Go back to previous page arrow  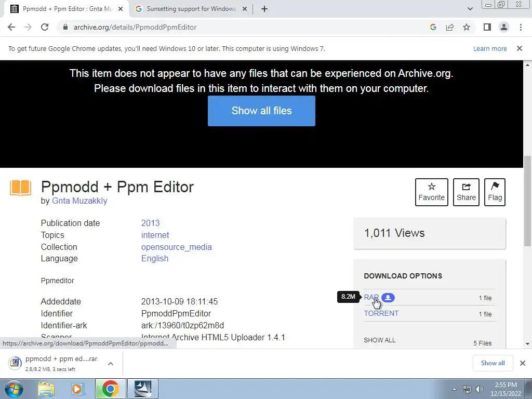click(x=11, y=27)
